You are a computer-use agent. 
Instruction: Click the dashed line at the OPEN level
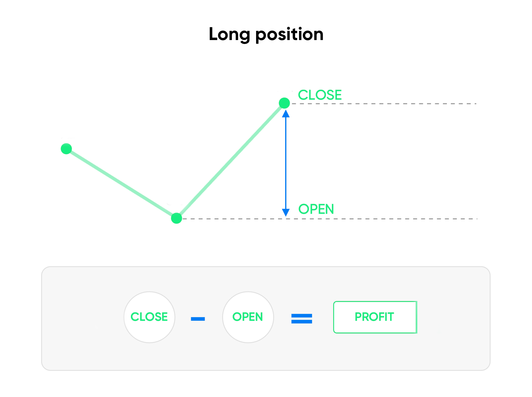pos(330,219)
